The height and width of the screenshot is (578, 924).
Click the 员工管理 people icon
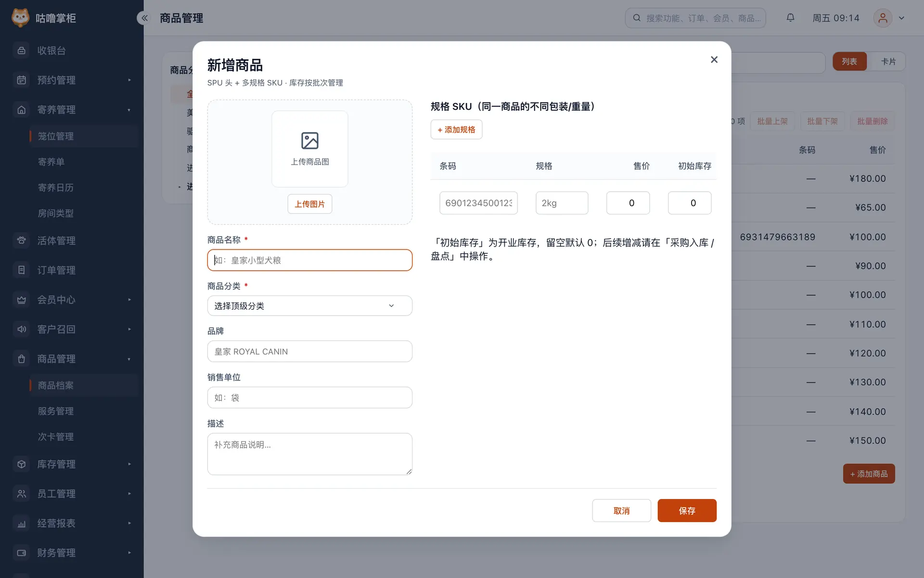22,494
